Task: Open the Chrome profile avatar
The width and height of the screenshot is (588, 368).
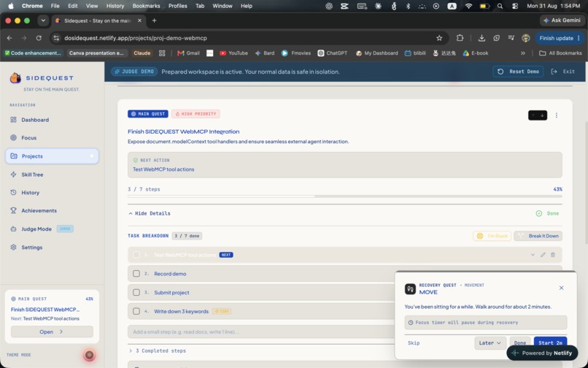Action: tap(526, 38)
